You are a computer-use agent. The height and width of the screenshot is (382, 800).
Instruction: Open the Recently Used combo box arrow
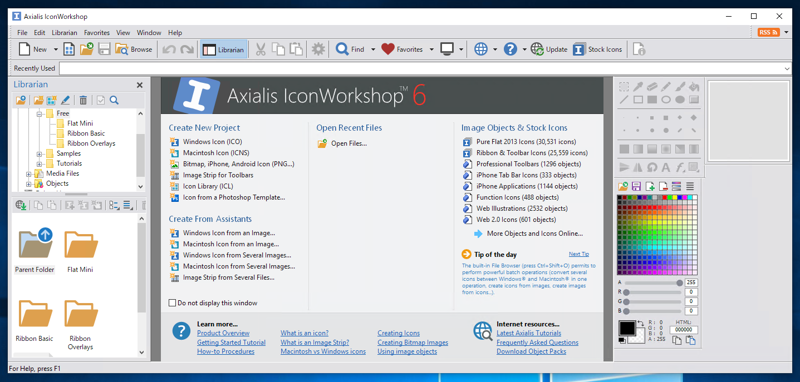click(786, 68)
